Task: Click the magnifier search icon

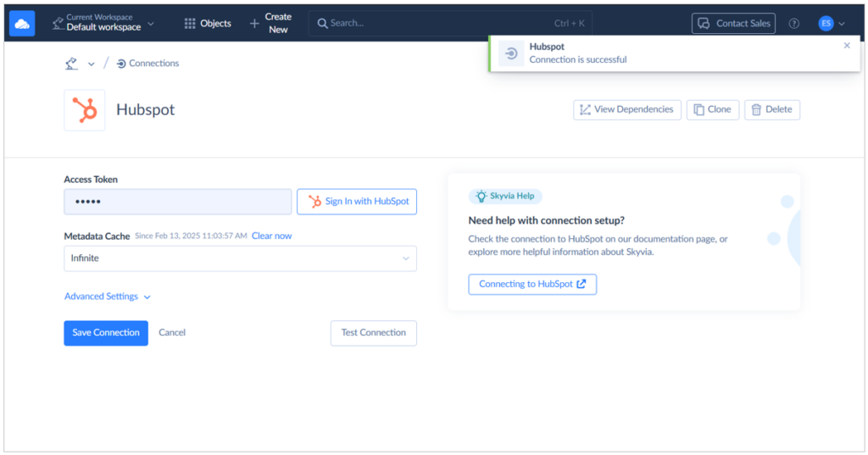Action: (x=322, y=23)
